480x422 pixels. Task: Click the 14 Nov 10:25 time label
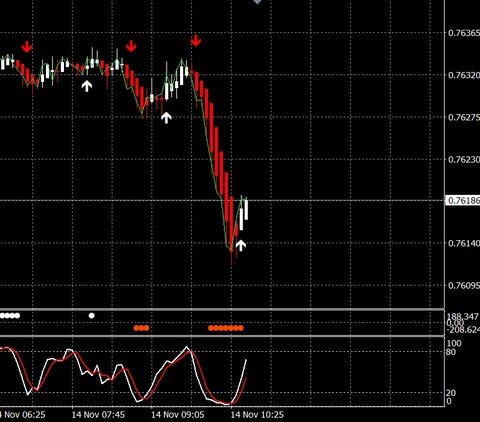[x=257, y=415]
